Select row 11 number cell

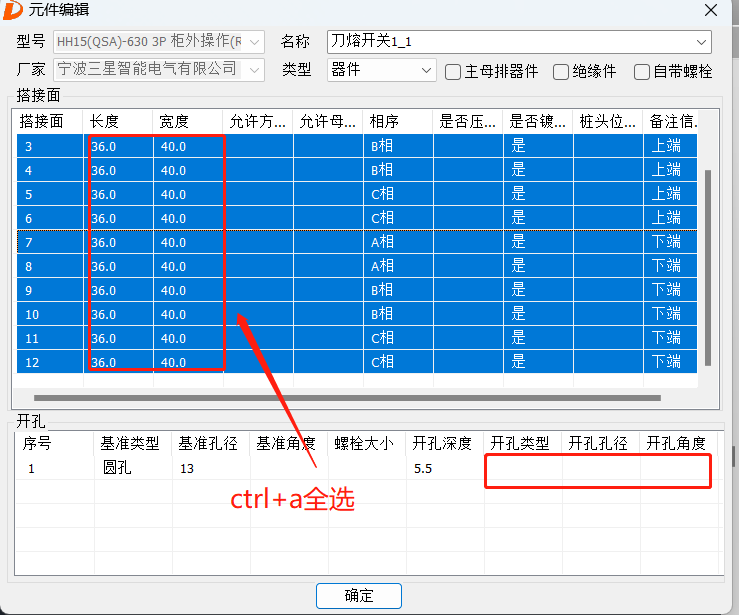click(49, 338)
